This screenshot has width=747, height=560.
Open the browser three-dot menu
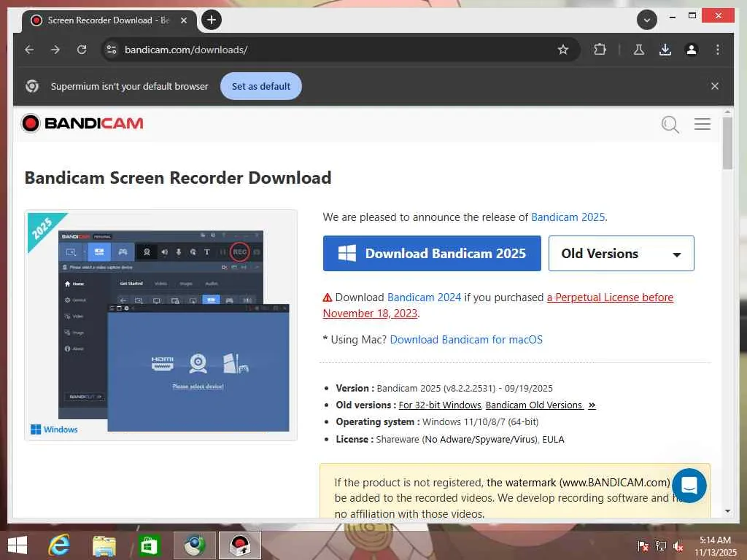point(718,50)
